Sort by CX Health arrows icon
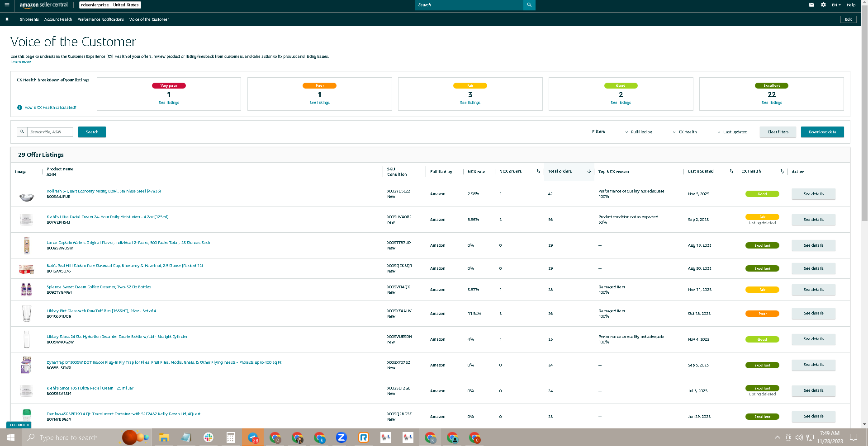Image resolution: width=868 pixels, height=446 pixels. 782,171
